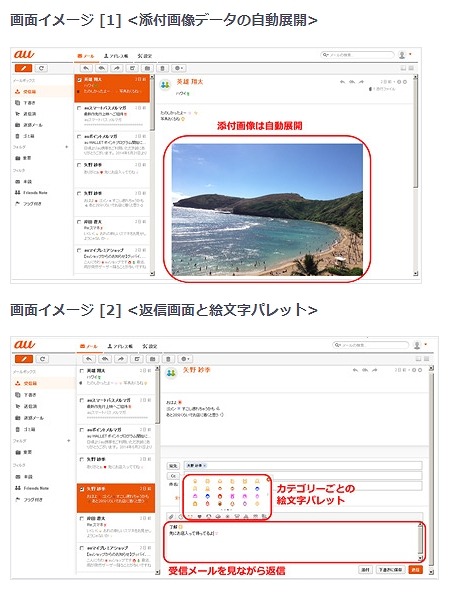The image size is (457, 594).
Task: Click the image [1] mail list scrollbar down arrow
Action: coord(152,273)
